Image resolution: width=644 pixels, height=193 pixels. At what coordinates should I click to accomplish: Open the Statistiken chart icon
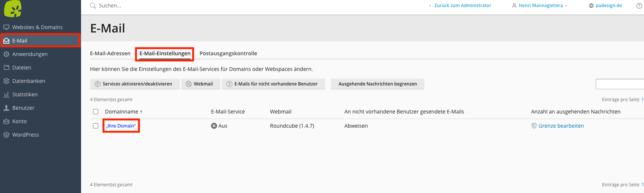6,94
